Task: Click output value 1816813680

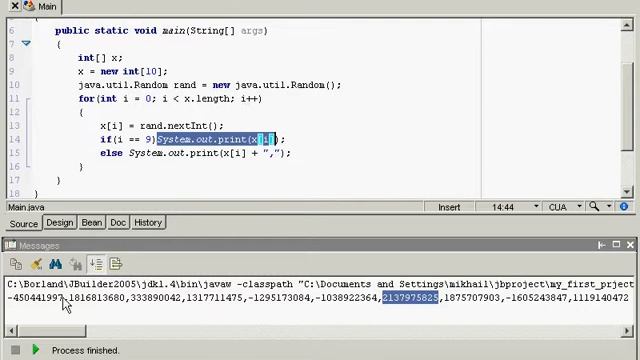Action: [x=96, y=298]
